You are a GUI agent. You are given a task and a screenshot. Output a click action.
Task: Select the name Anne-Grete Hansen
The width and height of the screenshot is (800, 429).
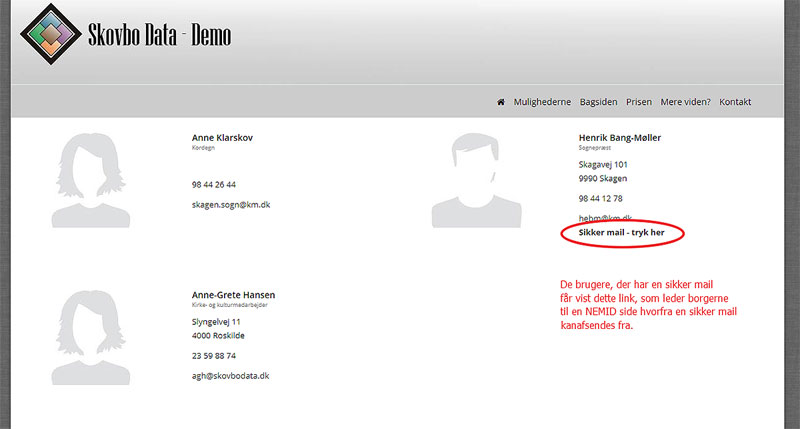(233, 295)
